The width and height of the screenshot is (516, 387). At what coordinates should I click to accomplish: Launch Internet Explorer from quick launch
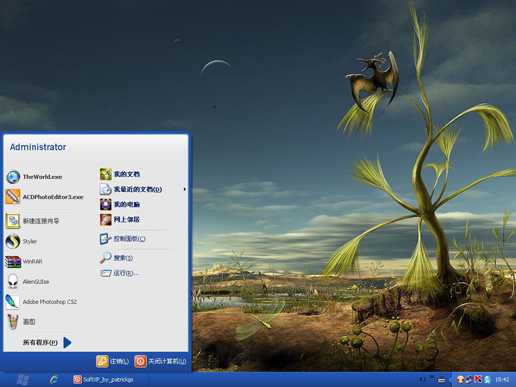click(54, 379)
